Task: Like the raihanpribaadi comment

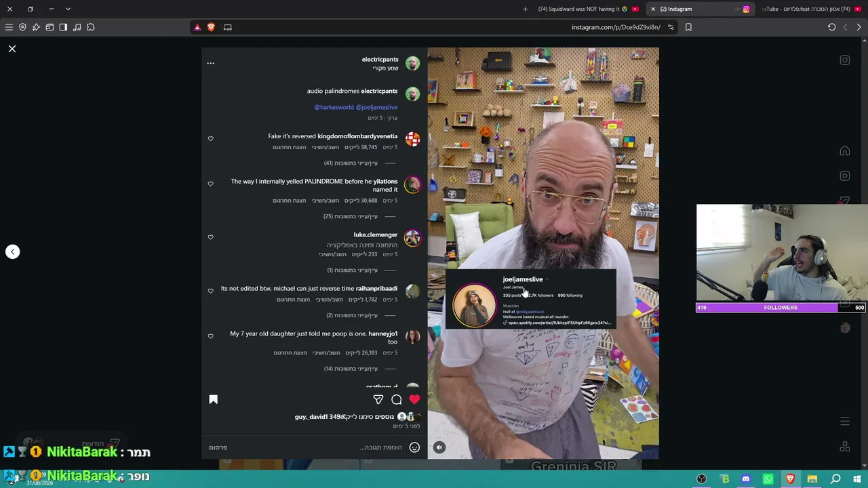Action: click(210, 291)
